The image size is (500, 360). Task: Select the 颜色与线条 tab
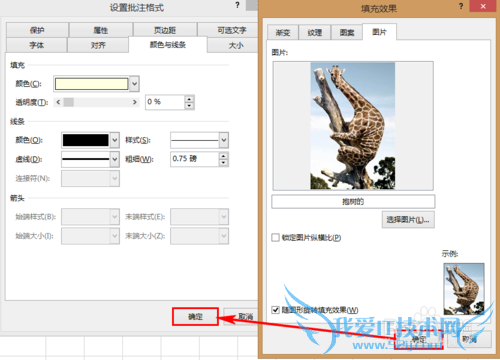click(168, 45)
